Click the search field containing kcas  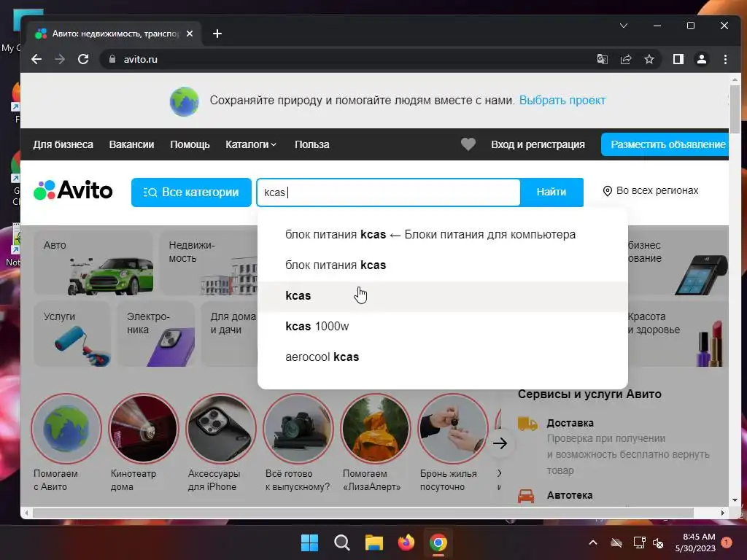388,192
